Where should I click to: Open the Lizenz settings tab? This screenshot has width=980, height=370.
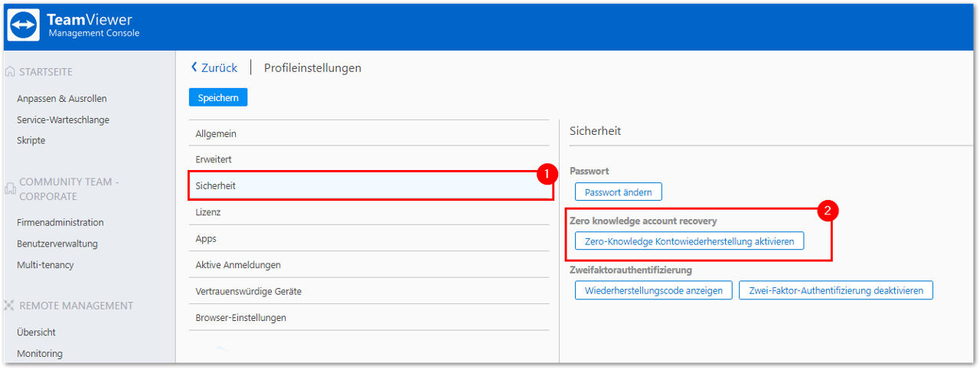tap(369, 212)
